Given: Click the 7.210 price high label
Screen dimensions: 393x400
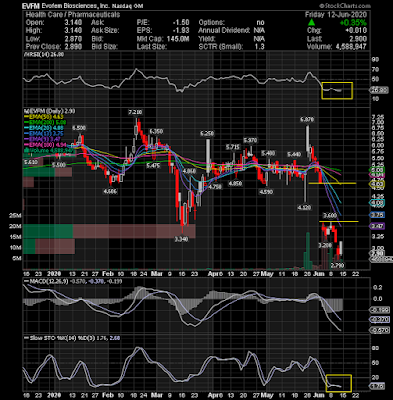Looking at the screenshot, I should [135, 112].
